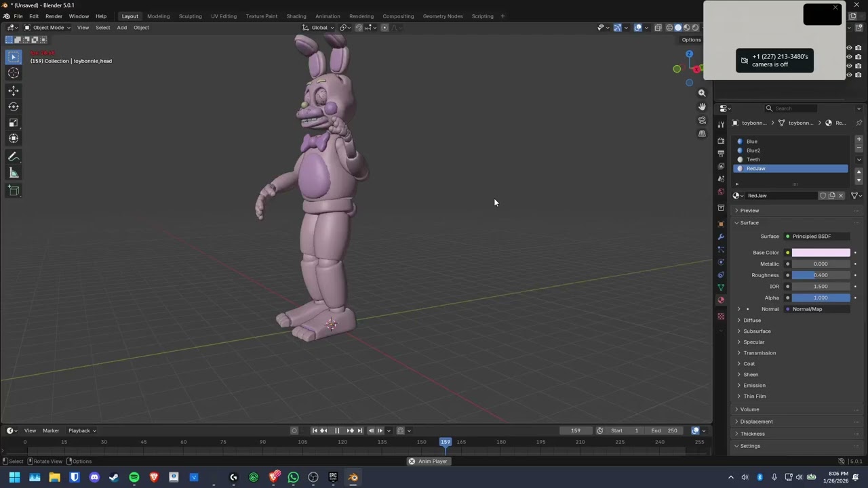
Task: Open the Object properties tab
Action: click(x=721, y=224)
